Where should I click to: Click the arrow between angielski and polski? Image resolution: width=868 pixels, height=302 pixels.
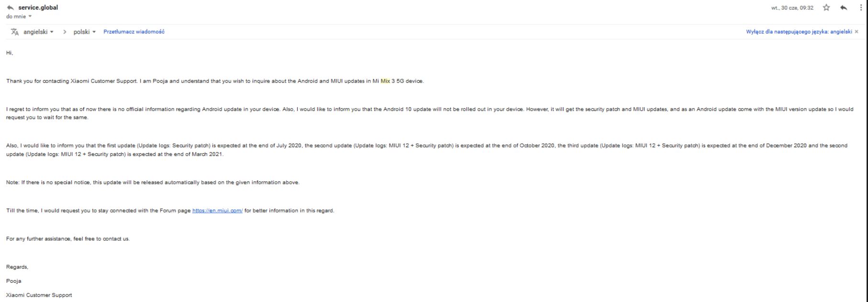click(x=65, y=32)
